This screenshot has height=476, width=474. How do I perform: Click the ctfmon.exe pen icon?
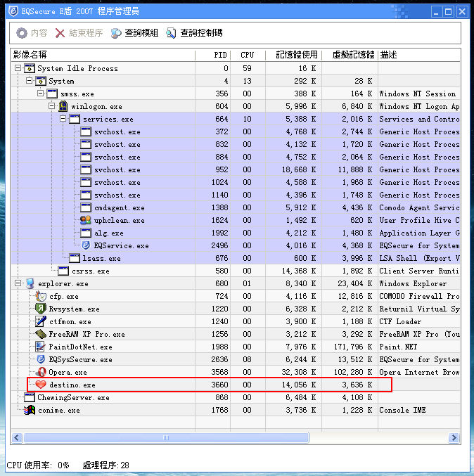pos(41,321)
